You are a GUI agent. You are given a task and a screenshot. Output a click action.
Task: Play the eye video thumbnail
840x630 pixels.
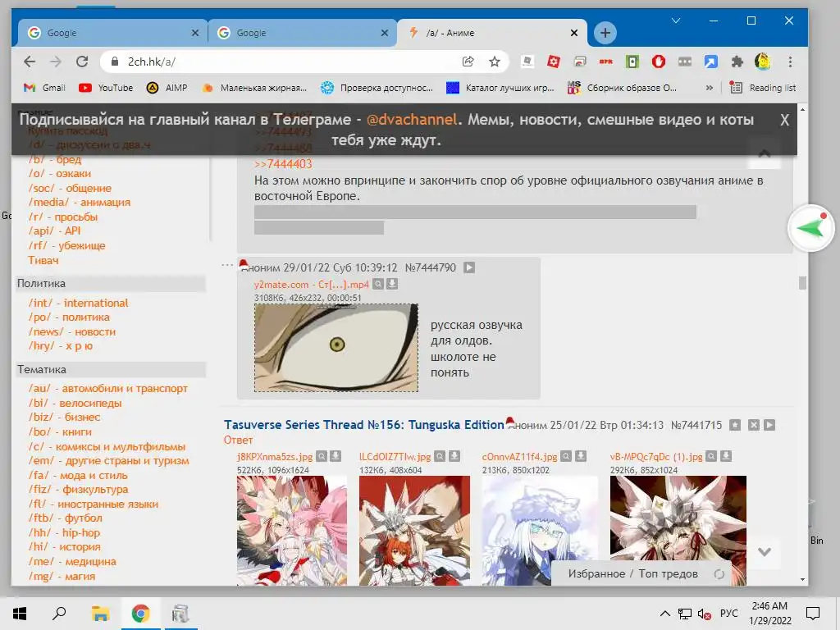click(336, 348)
